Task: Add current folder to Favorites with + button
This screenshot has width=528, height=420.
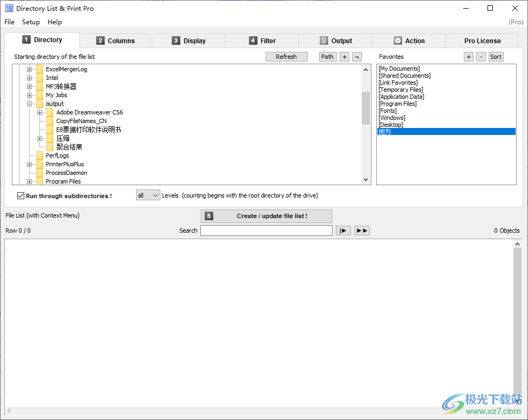Action: coord(468,56)
